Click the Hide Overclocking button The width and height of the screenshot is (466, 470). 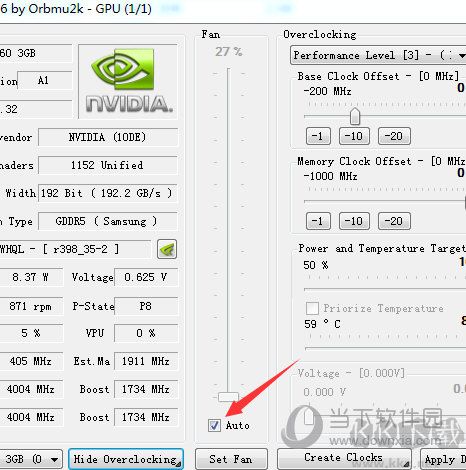(x=126, y=459)
